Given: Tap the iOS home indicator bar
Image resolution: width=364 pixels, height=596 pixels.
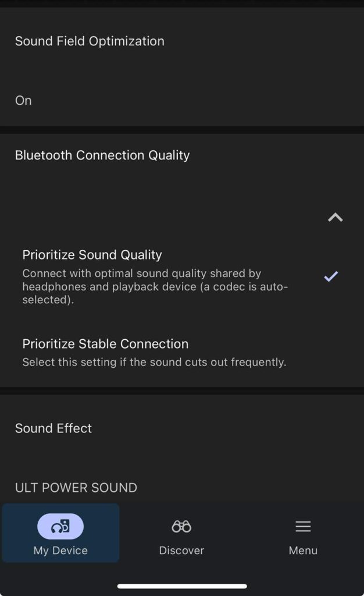Looking at the screenshot, I should [x=182, y=586].
